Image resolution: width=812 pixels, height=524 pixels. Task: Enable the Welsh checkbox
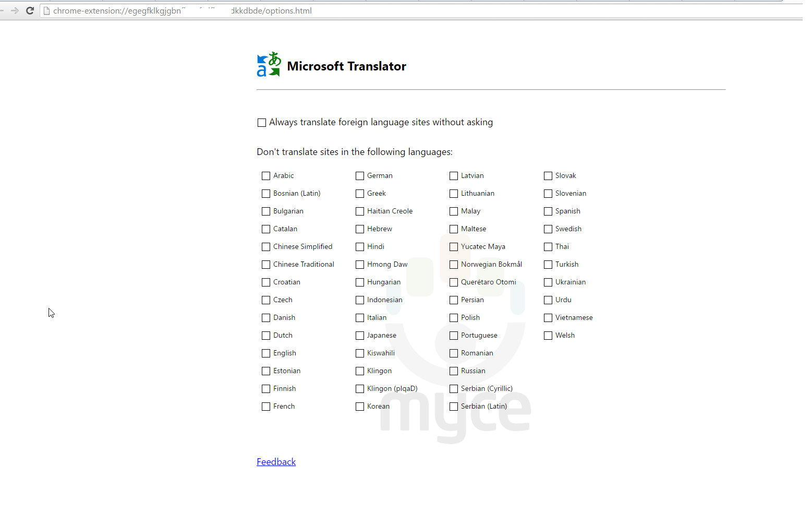pos(548,336)
